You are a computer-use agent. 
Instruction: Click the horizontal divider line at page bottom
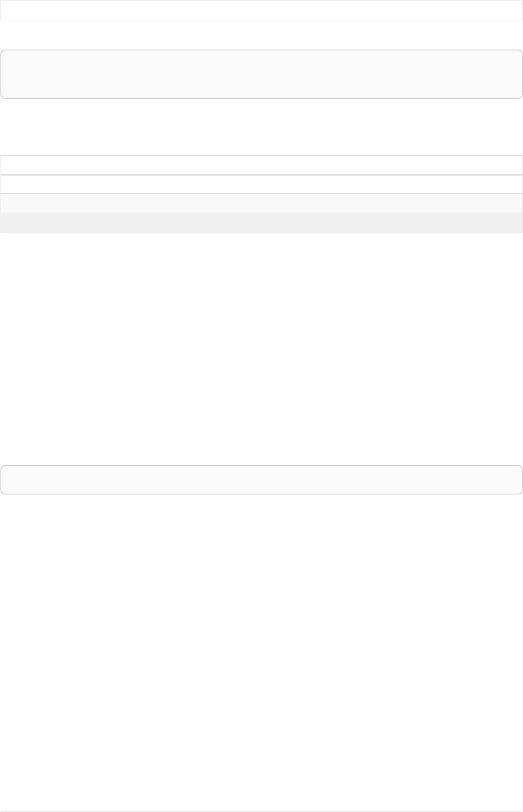tap(261, 811)
